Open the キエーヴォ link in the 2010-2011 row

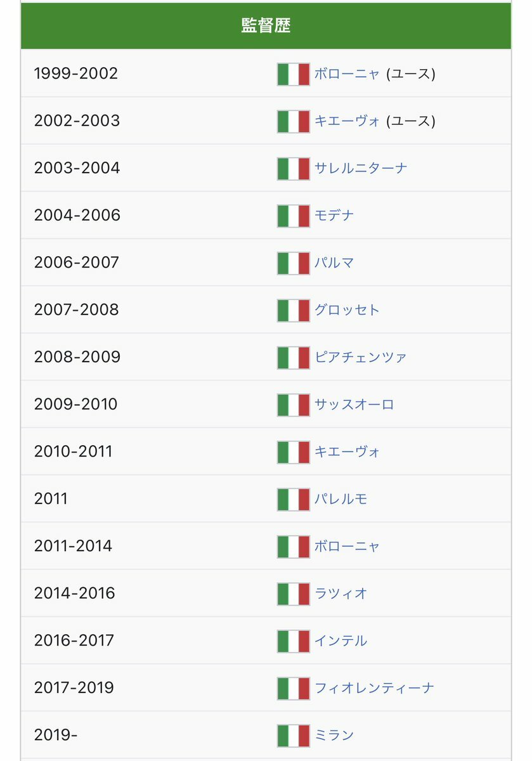point(347,452)
